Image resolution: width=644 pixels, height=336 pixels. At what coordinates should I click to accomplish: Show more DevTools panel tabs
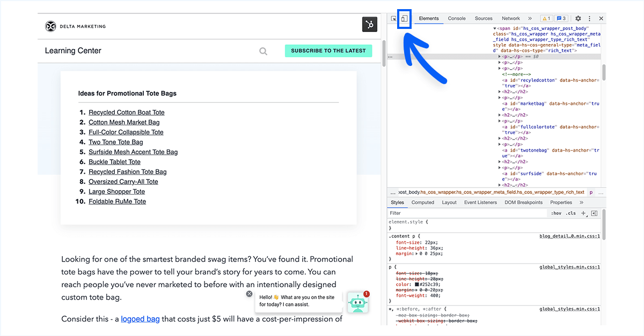pos(530,18)
